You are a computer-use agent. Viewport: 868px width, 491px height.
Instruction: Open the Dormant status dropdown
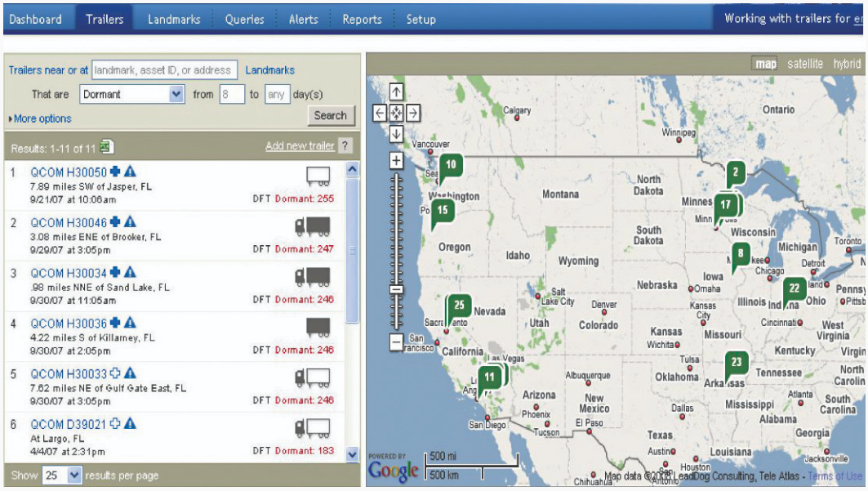click(132, 95)
